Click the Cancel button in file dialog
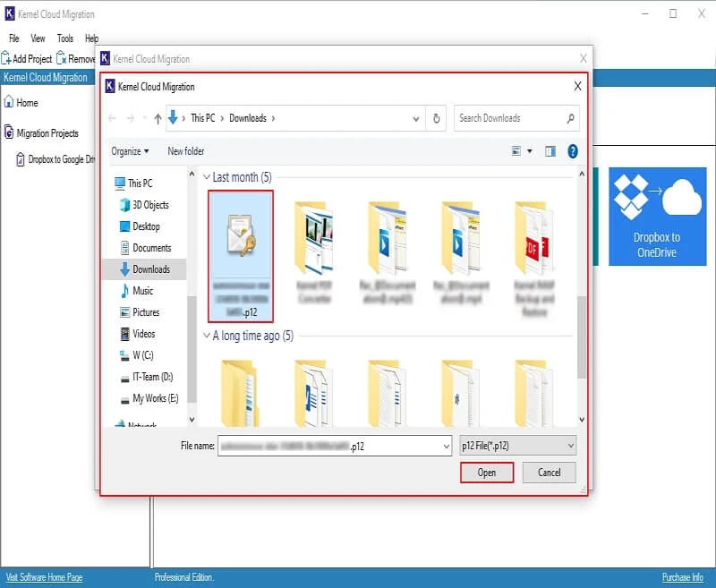The image size is (716, 588). (549, 473)
